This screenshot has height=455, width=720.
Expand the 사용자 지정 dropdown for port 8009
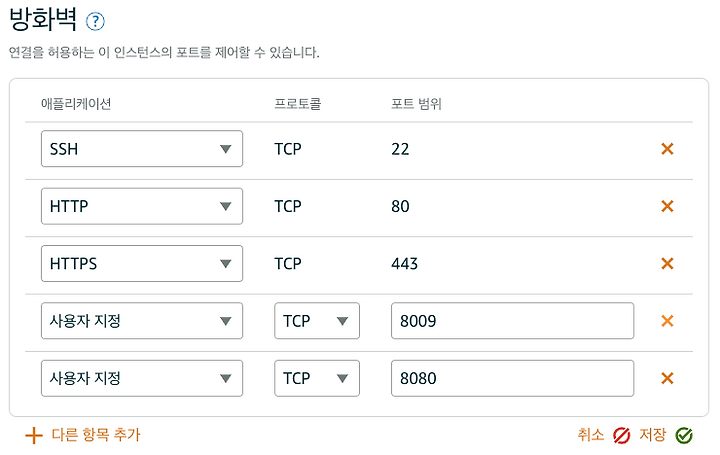coord(142,321)
